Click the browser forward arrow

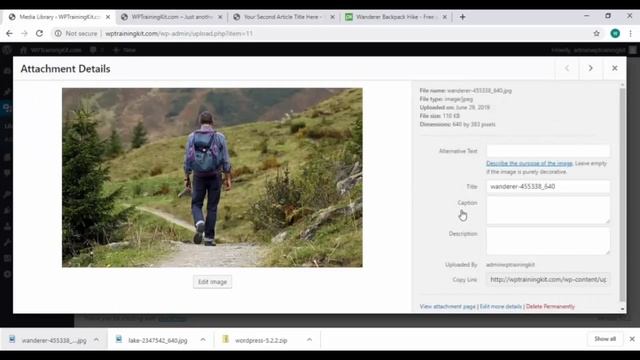pos(24,33)
